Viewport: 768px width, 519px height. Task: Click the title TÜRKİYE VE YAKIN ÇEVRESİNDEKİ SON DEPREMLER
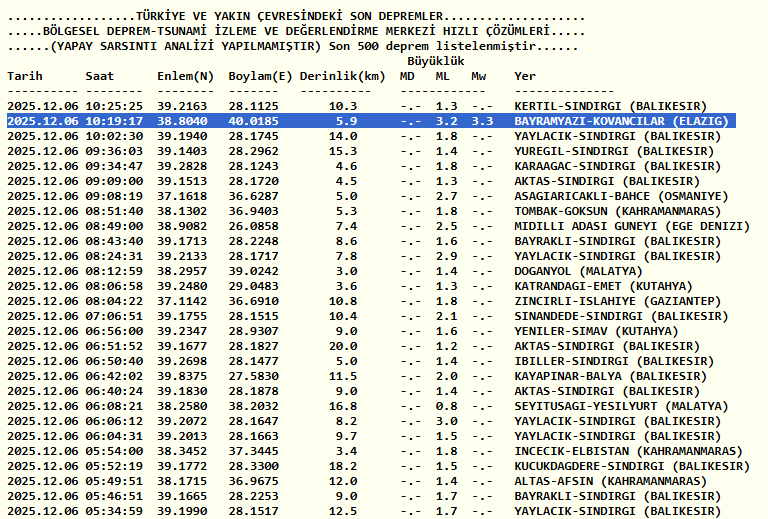click(289, 17)
